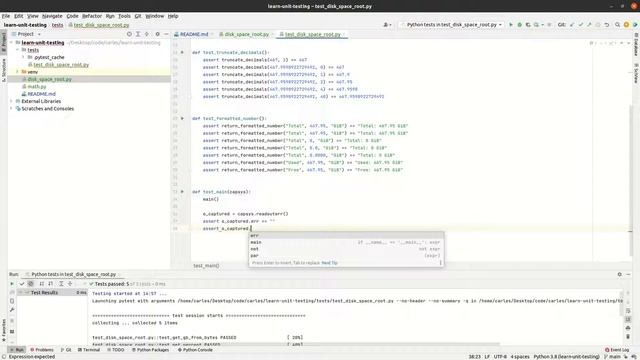Rerun tests using the Run panel play icon
The width and height of the screenshot is (640, 360).
[x=12, y=284]
